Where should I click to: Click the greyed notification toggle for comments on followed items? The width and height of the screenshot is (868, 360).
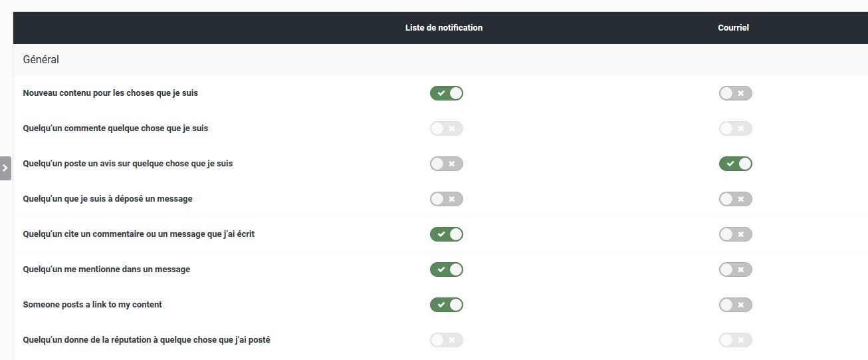tap(446, 128)
